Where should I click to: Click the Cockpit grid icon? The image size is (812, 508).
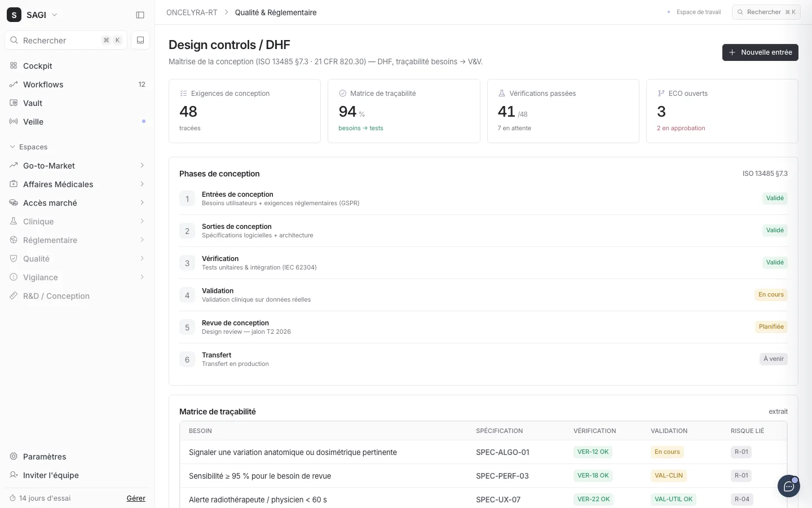[14, 65]
